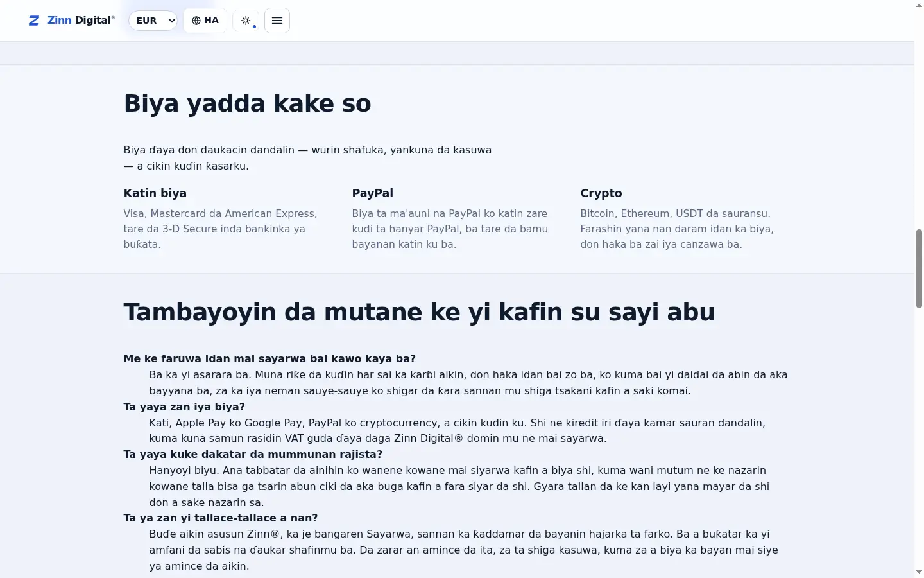
Task: Click question 'Ta ya zan yi tallace-tallace a nan?'
Action: click(221, 518)
